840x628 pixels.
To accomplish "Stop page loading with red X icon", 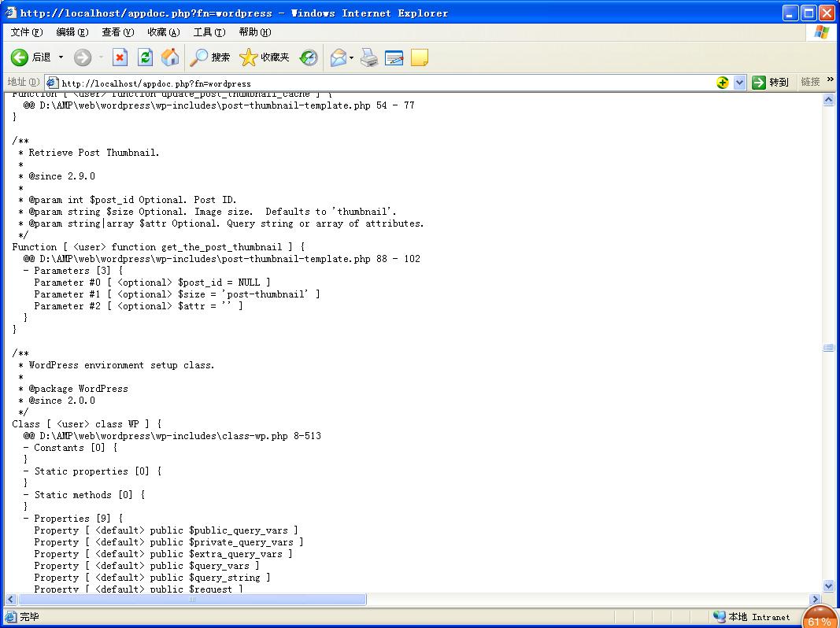I will [x=120, y=57].
